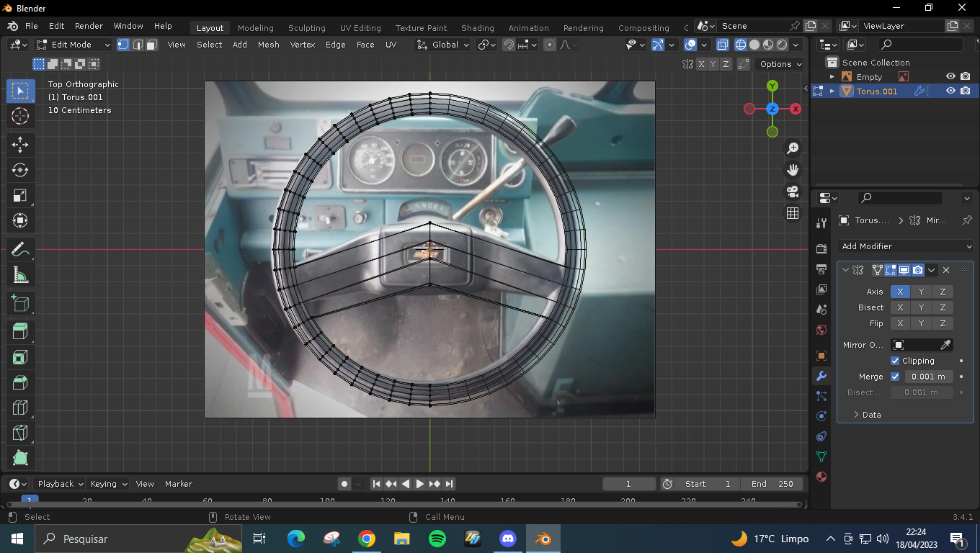This screenshot has width=980, height=553.
Task: Open the Mesh menu
Action: tap(268, 45)
